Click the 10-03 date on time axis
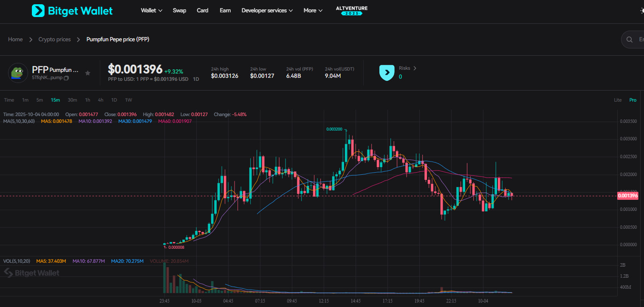 click(x=196, y=301)
